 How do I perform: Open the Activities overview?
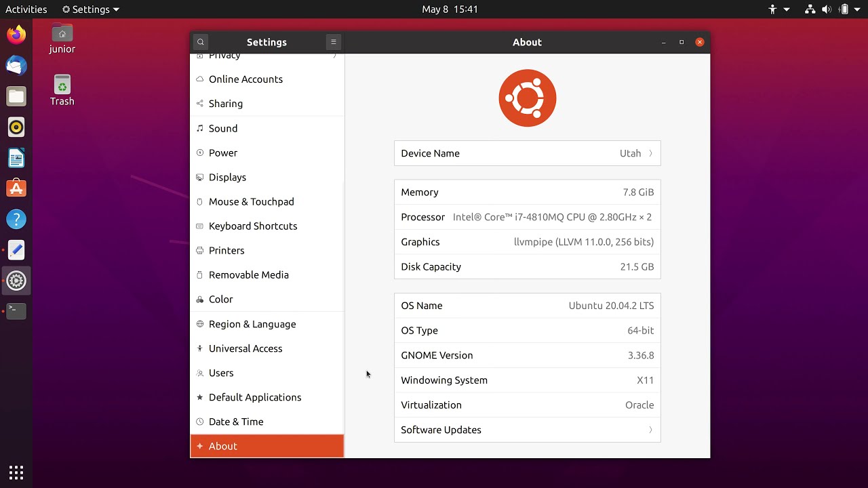26,9
